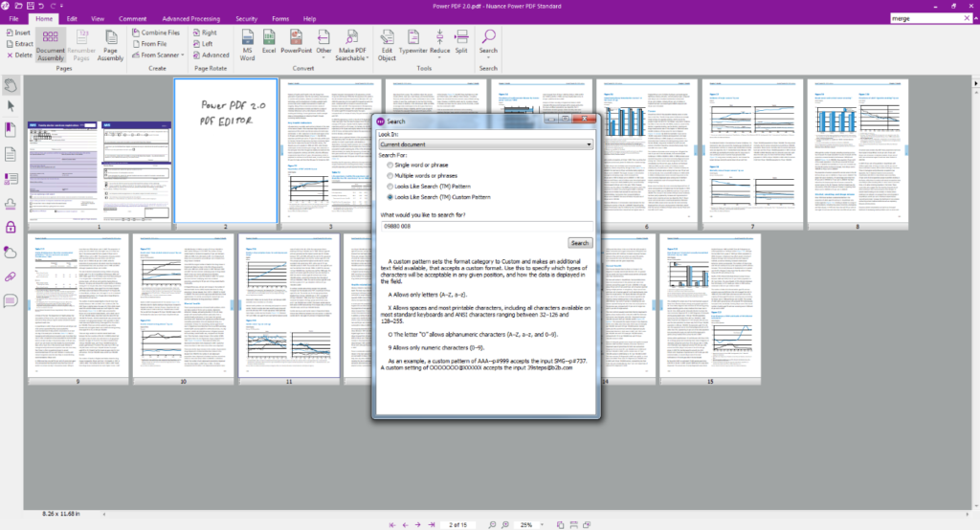The image size is (980, 530).
Task: Open ribbon Search dropdown
Action: [488, 58]
